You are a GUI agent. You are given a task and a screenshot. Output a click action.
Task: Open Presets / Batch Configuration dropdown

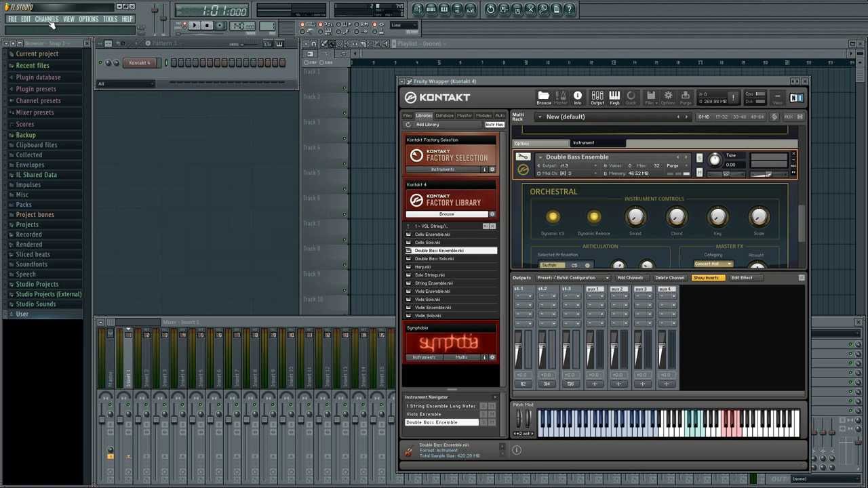[x=572, y=278]
